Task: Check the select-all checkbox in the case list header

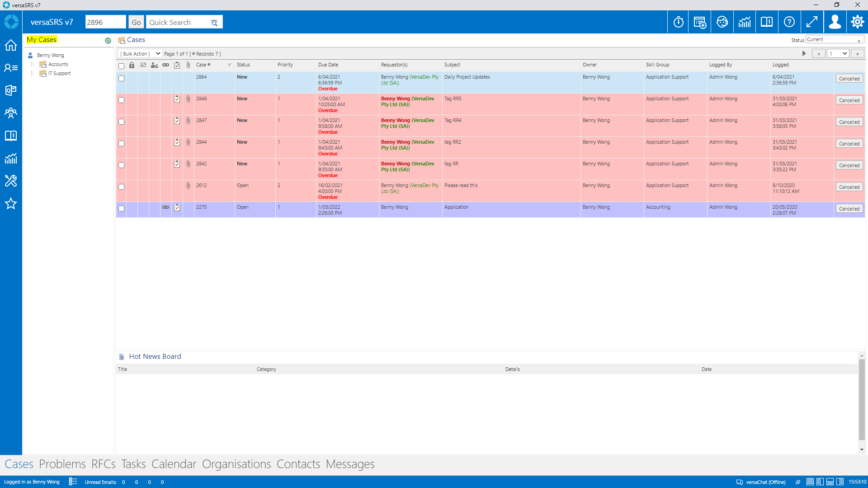Action: (x=121, y=66)
